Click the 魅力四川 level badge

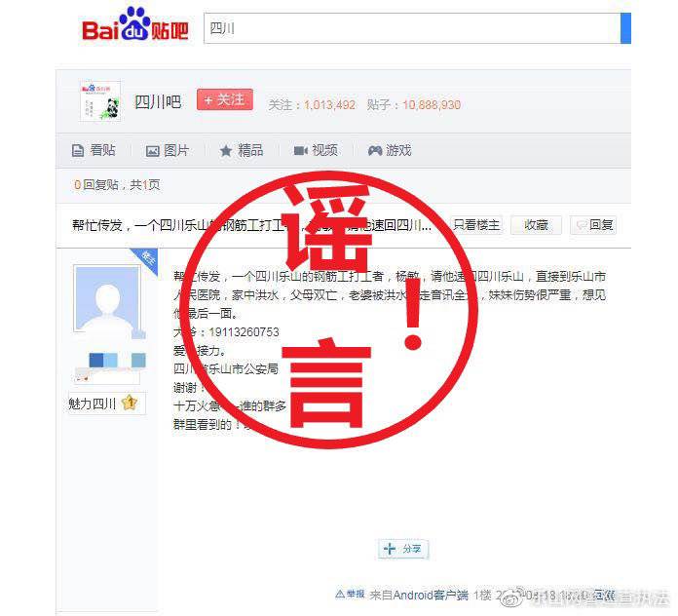click(107, 404)
